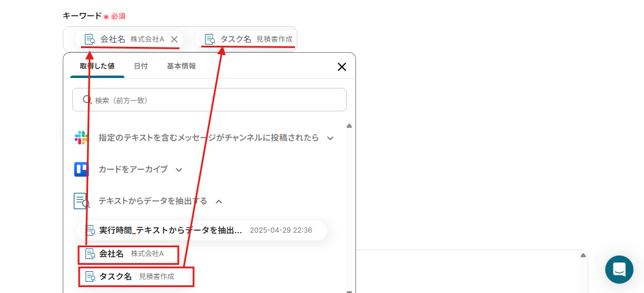644x293 pixels.
Task: Click the scroll-up arrow of the lower right box
Action: coord(583,255)
